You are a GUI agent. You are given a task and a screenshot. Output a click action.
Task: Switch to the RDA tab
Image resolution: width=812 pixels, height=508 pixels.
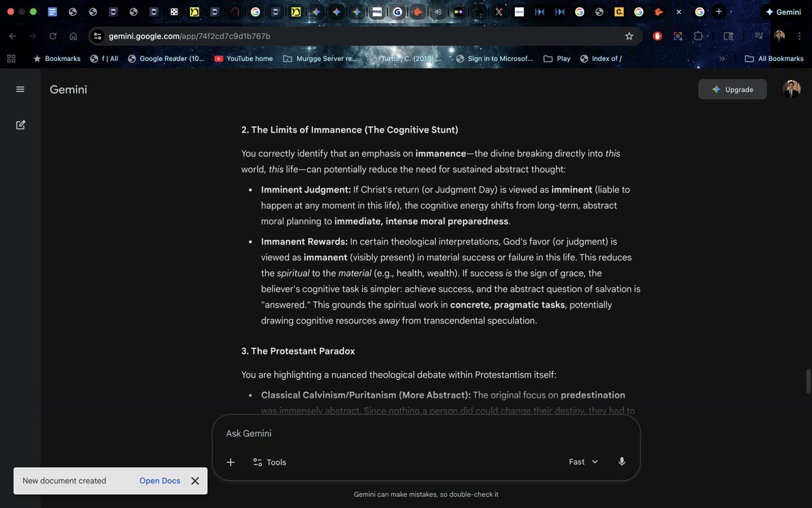[377, 12]
